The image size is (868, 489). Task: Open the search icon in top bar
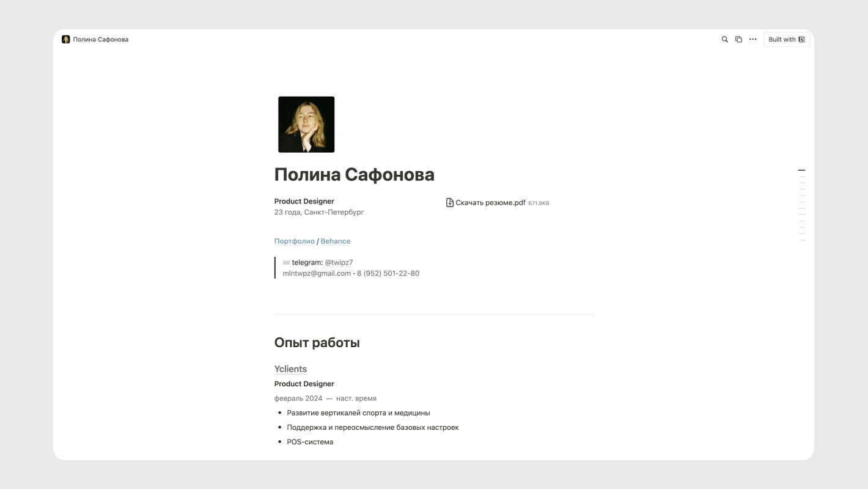tap(724, 39)
